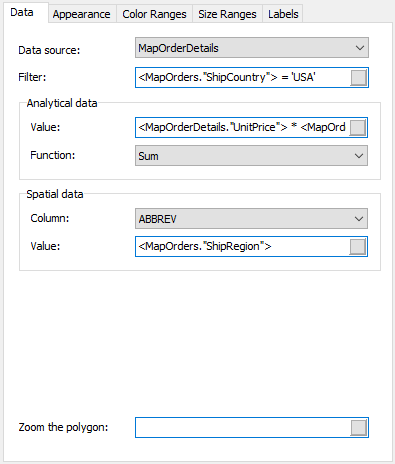Open the Appearance tab
The width and height of the screenshot is (395, 464).
tap(82, 14)
